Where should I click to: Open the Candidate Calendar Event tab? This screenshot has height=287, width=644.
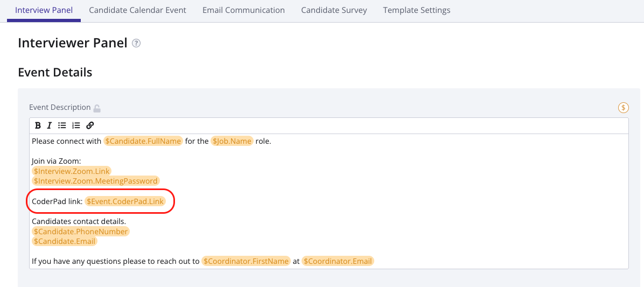coord(138,10)
